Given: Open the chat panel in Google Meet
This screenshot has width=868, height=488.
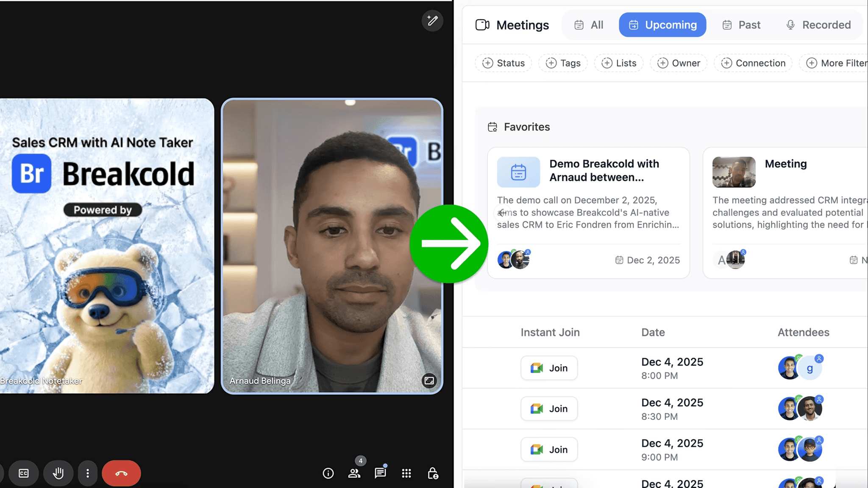Looking at the screenshot, I should click(380, 473).
